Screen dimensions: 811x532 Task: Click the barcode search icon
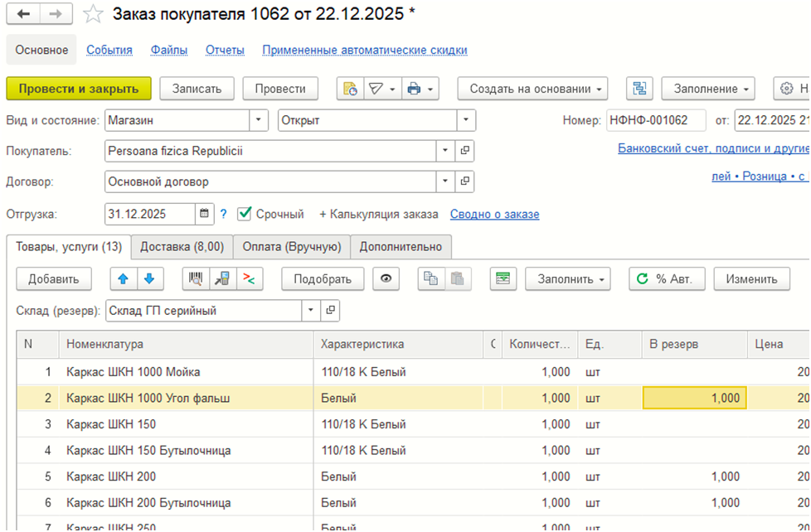click(196, 279)
